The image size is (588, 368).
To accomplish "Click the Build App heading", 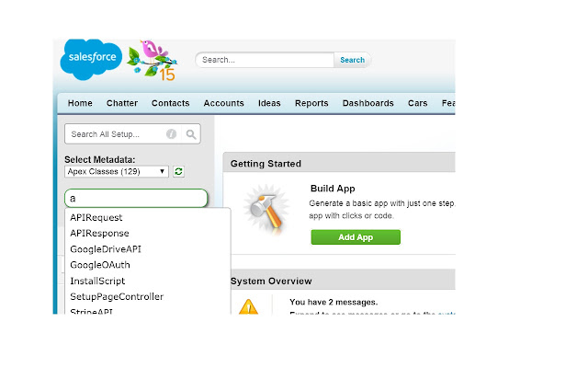I will [333, 189].
